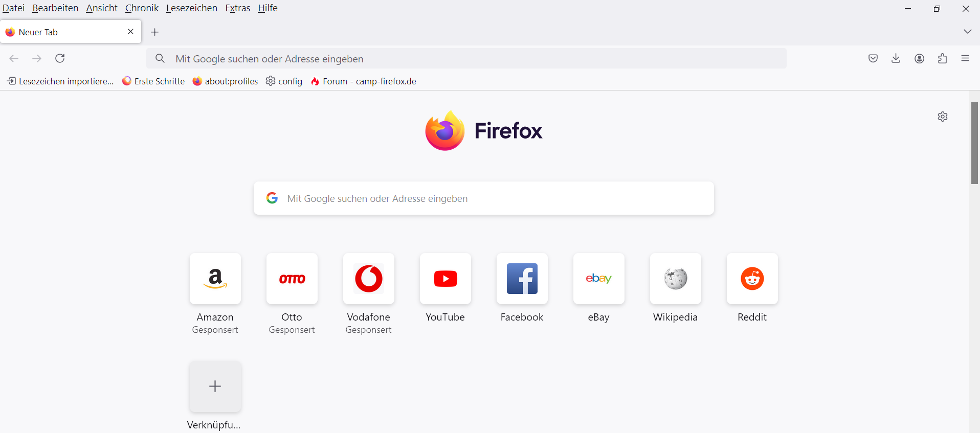Focus the Google search field on page
The image size is (980, 433).
[484, 198]
